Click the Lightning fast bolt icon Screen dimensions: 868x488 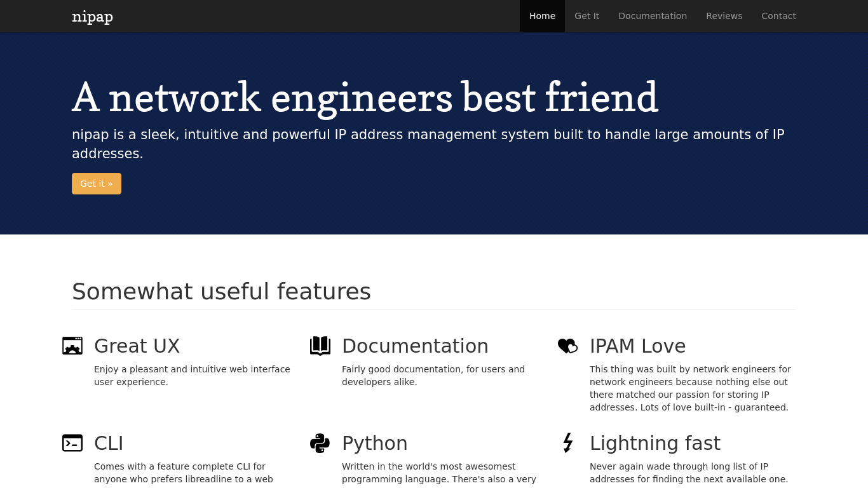(568, 443)
